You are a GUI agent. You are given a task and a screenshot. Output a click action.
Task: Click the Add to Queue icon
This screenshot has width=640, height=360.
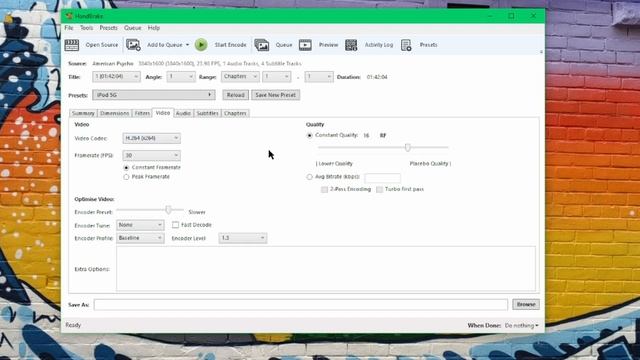[x=133, y=45]
